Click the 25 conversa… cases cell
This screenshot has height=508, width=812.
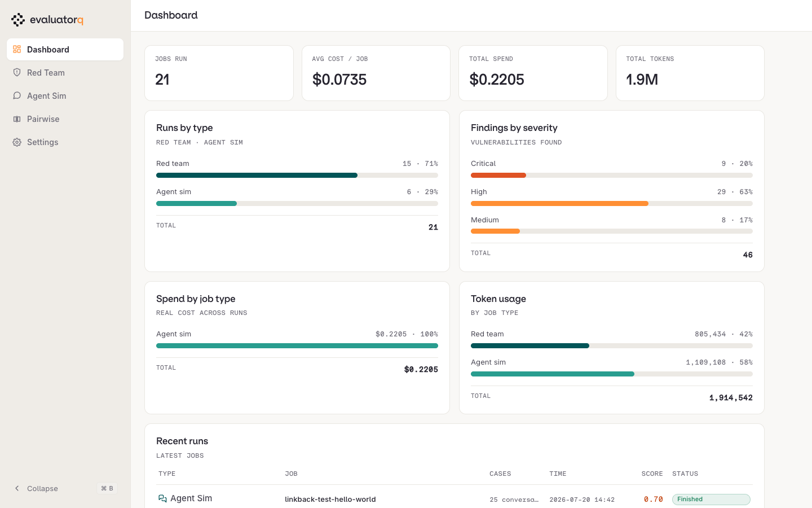(514, 500)
